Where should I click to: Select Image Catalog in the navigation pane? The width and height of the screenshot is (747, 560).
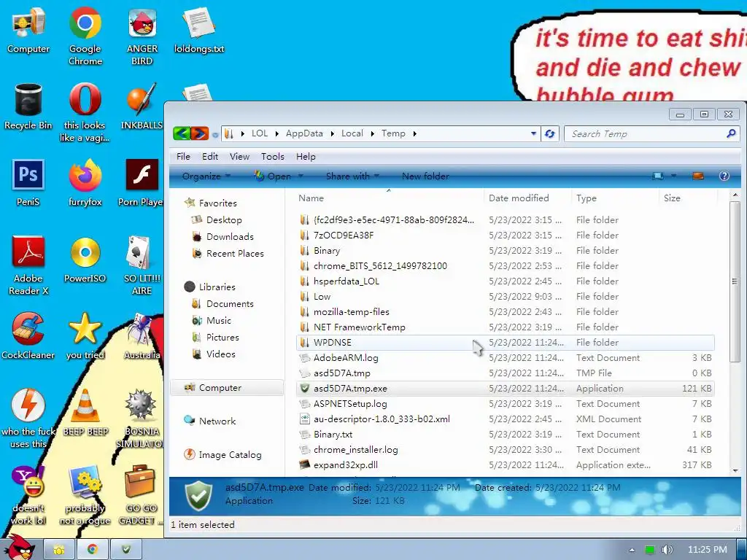(230, 455)
